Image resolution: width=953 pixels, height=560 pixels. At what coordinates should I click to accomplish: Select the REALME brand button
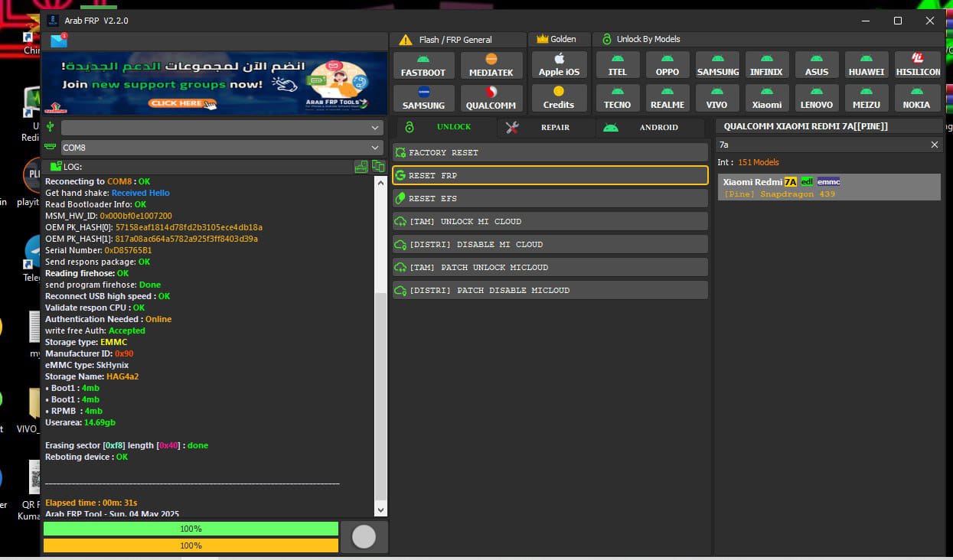pyautogui.click(x=667, y=98)
